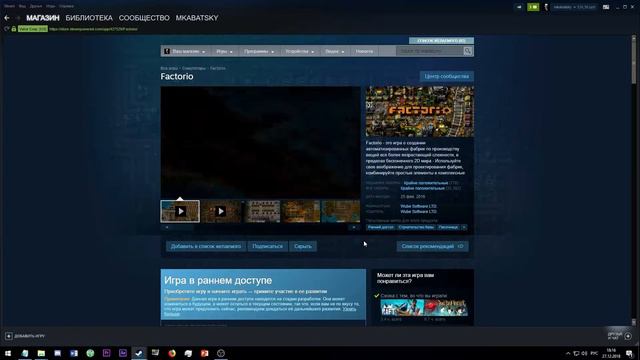Click the volume icon in the system tray

[x=584, y=353]
